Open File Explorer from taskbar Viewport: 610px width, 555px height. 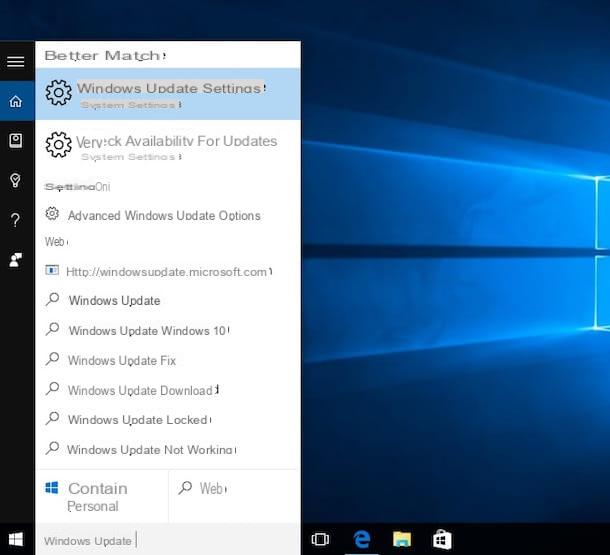(402, 539)
